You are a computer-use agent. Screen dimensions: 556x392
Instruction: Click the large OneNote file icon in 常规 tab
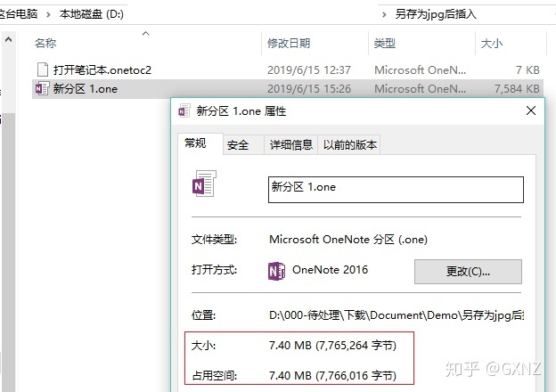204,184
